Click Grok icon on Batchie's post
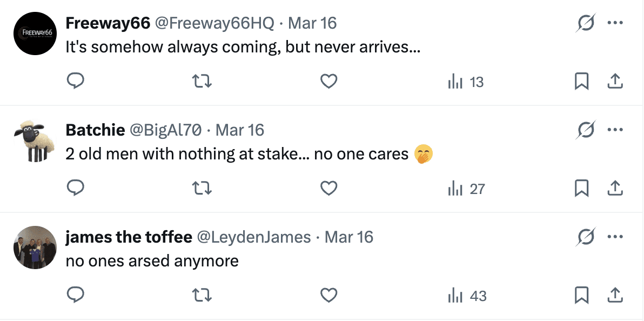 click(x=586, y=130)
